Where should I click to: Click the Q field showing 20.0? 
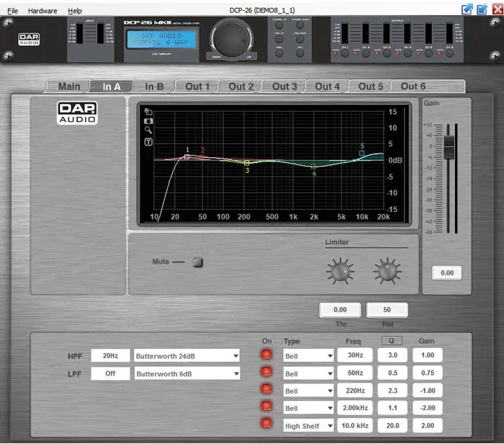(392, 425)
